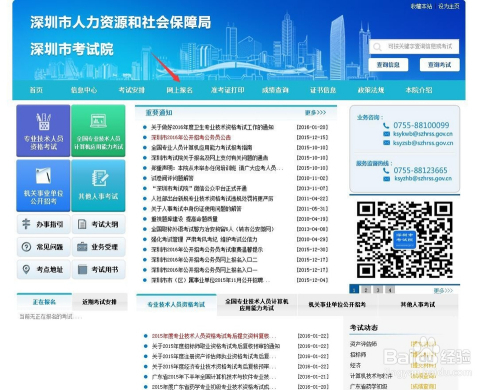The width and height of the screenshot is (500, 390).
Task: Select the 其他人事考试 tab in the lower panel
Action: point(418,305)
